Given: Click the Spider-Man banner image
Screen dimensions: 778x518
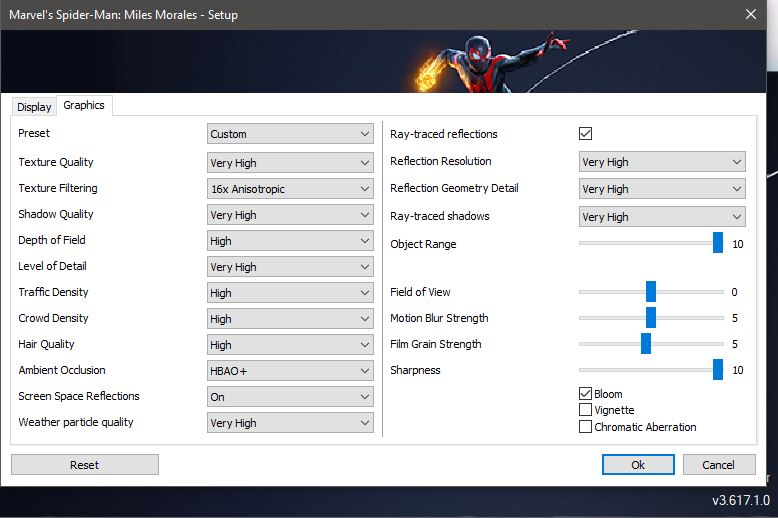Looking at the screenshot, I should 383,62.
